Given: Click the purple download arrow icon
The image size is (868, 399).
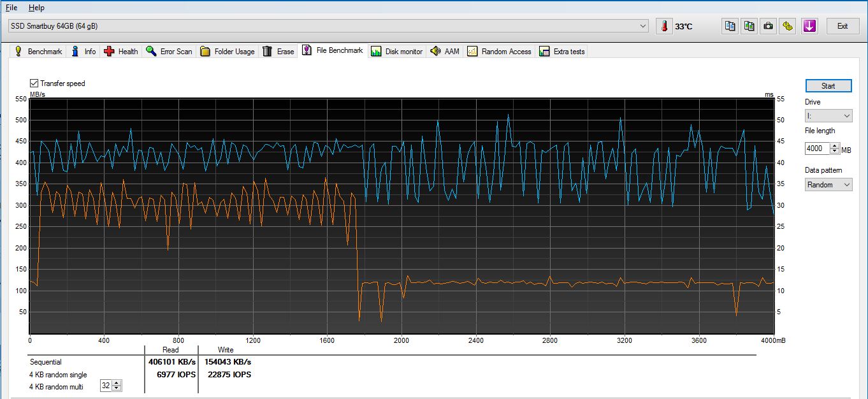Looking at the screenshot, I should 809,26.
